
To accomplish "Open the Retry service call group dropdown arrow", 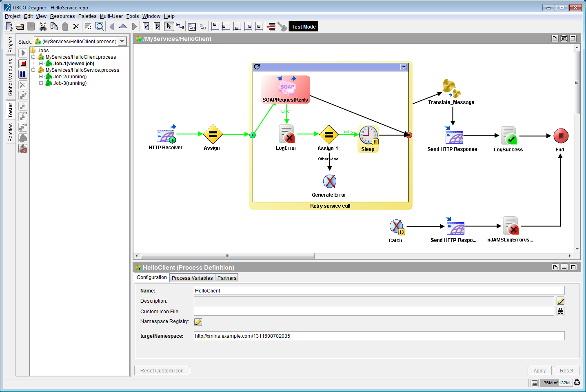I will pos(404,67).
